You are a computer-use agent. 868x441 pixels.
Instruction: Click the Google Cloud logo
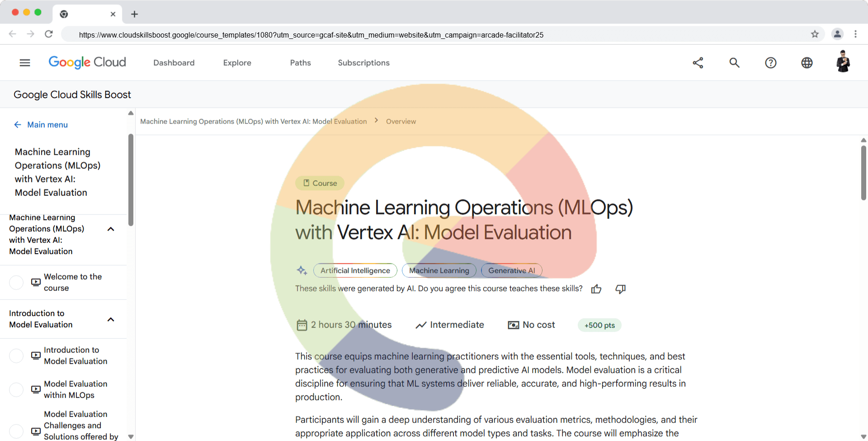(87, 62)
